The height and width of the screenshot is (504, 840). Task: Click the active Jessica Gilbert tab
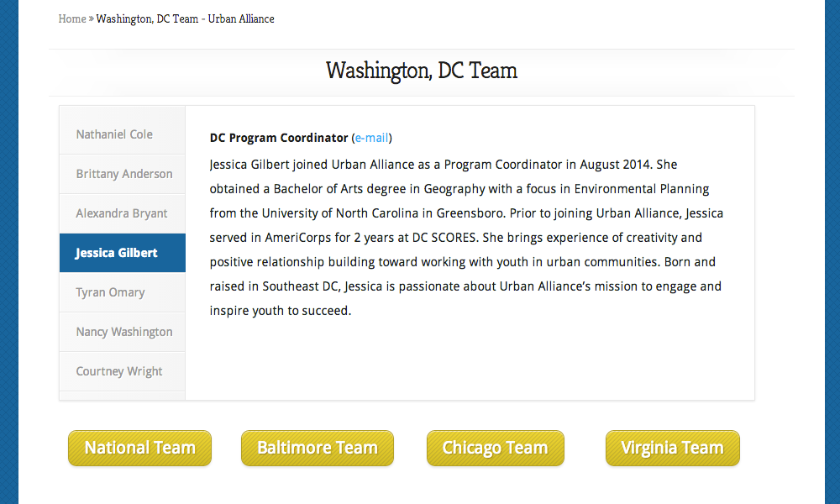(117, 253)
